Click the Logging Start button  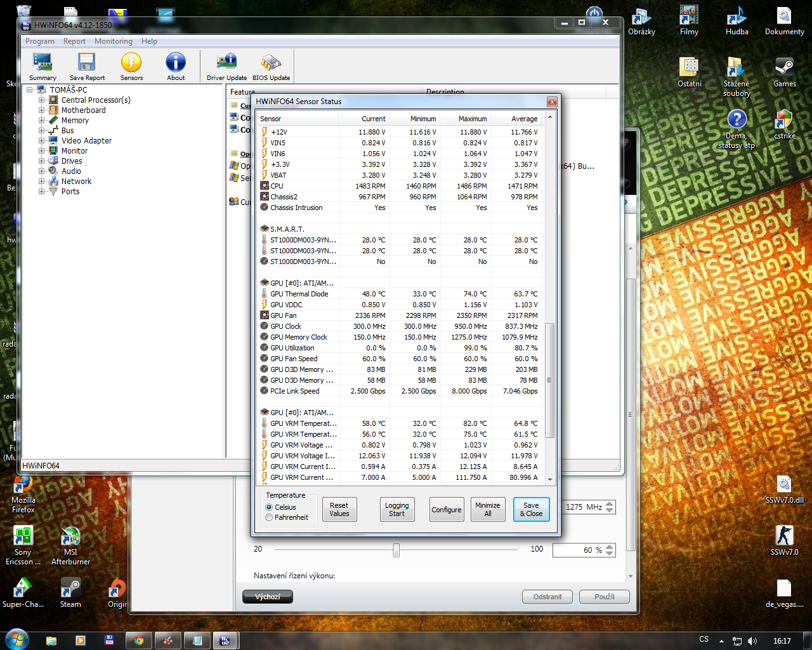(x=396, y=509)
